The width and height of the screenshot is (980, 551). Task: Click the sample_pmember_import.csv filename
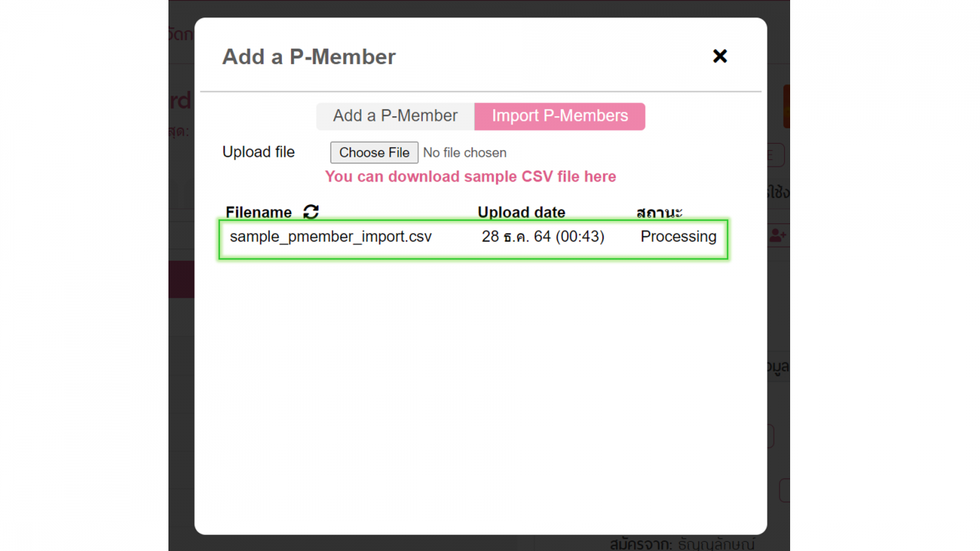tap(331, 236)
